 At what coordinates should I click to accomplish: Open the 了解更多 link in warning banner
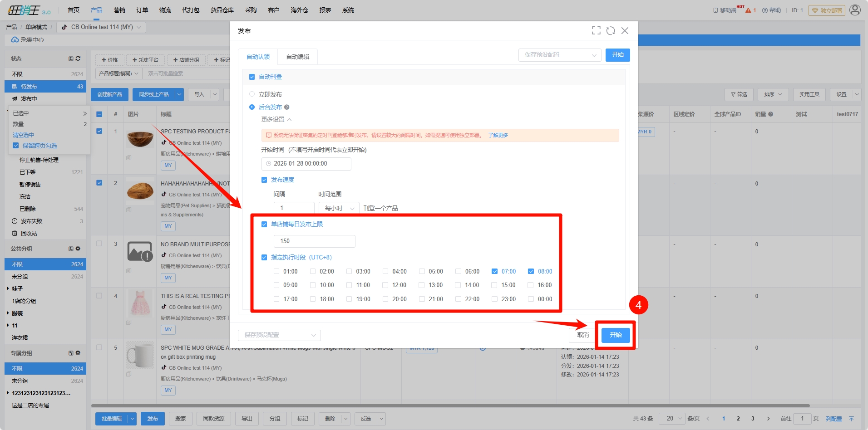(x=498, y=136)
